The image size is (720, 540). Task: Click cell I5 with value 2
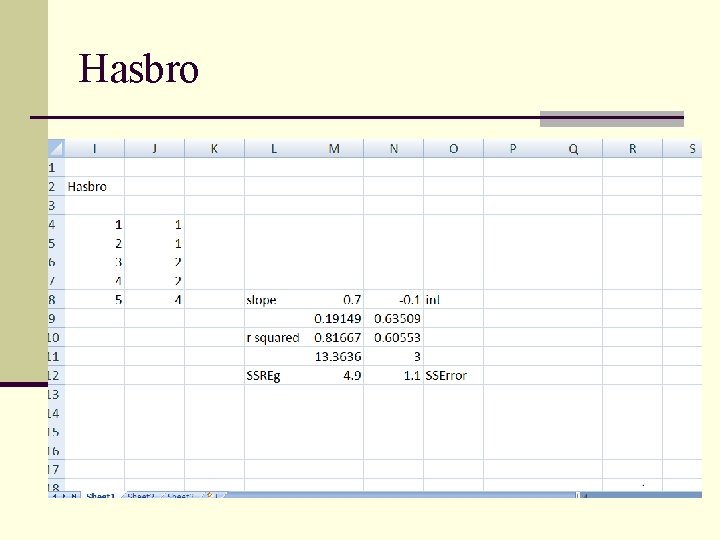[95, 243]
